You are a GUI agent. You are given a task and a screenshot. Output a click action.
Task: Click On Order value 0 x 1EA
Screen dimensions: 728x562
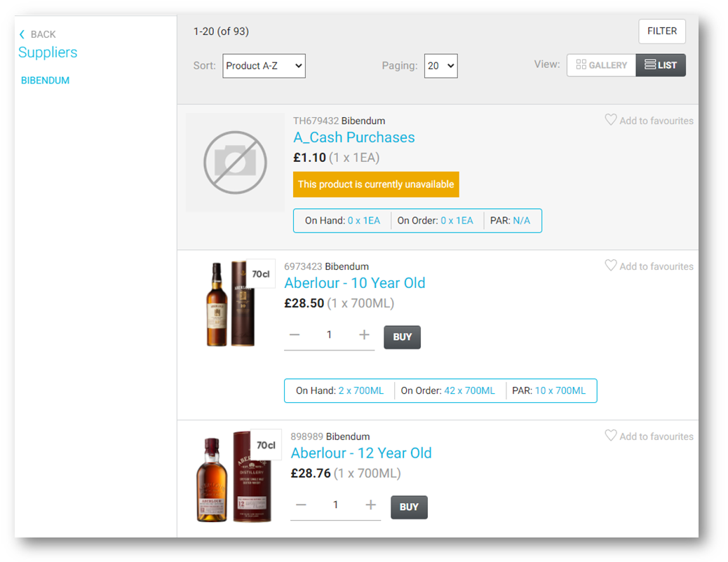[457, 221]
